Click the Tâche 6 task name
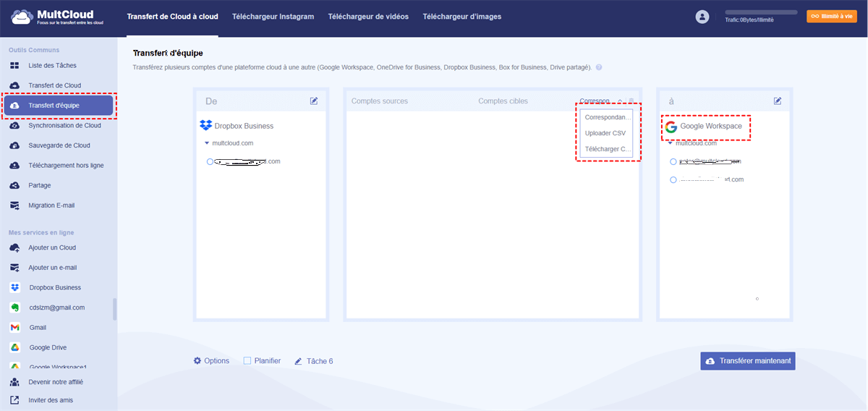 320,361
